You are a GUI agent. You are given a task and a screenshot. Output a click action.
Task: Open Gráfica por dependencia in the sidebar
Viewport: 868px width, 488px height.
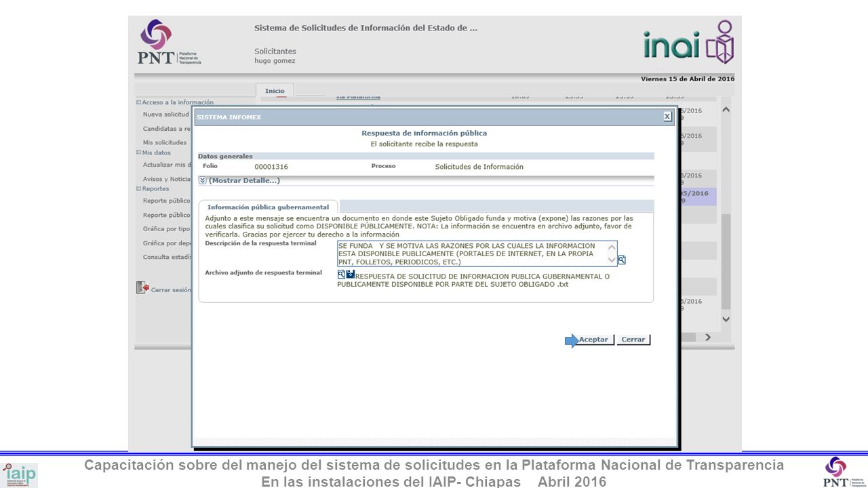click(x=167, y=243)
